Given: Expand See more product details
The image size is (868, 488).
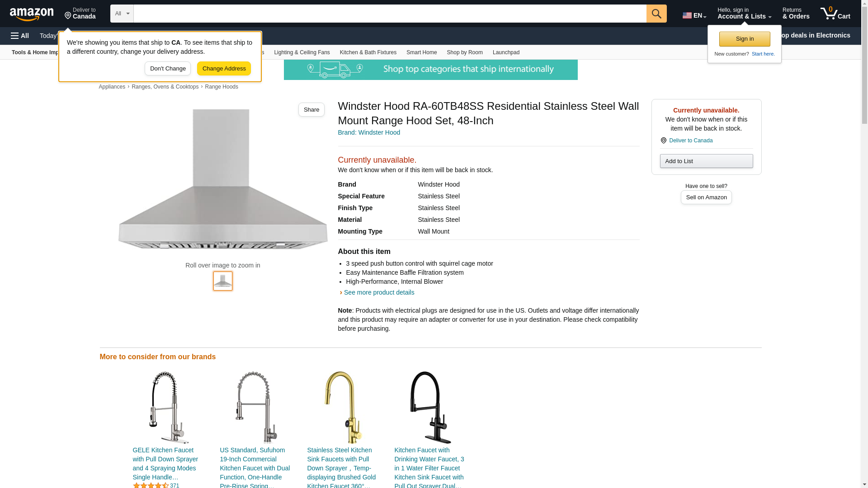Looking at the screenshot, I should (379, 292).
